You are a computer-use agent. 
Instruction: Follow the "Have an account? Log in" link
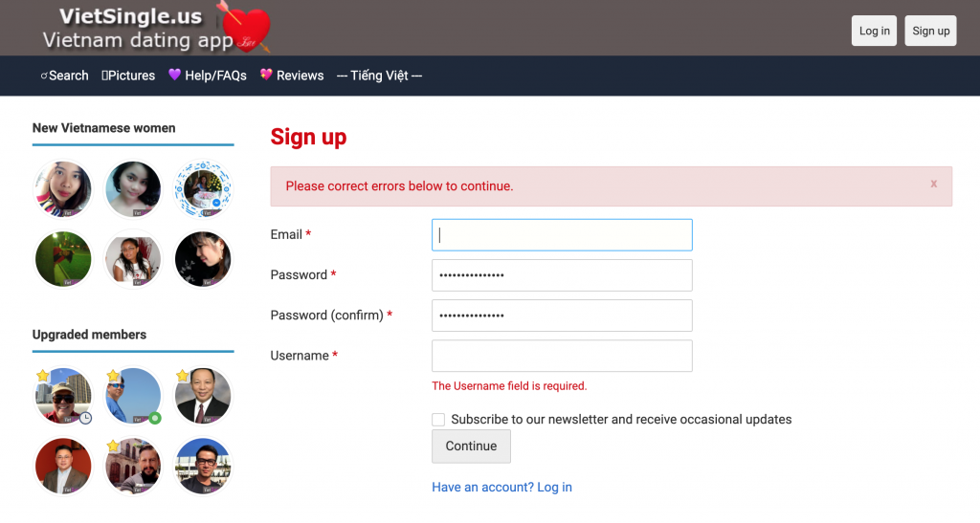tap(501, 488)
